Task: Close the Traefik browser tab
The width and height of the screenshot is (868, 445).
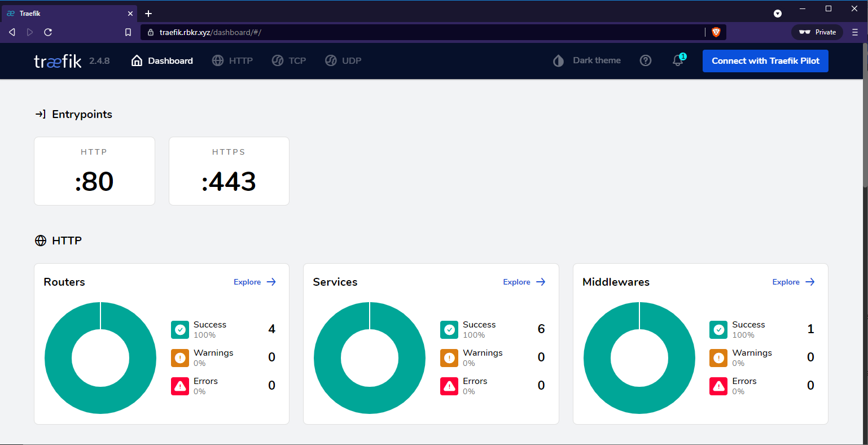Action: pos(130,14)
